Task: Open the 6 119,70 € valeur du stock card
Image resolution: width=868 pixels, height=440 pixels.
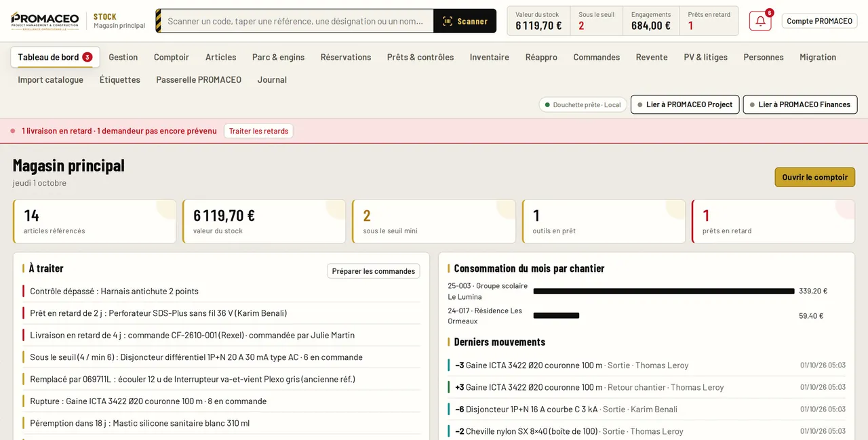Action: tap(264, 222)
